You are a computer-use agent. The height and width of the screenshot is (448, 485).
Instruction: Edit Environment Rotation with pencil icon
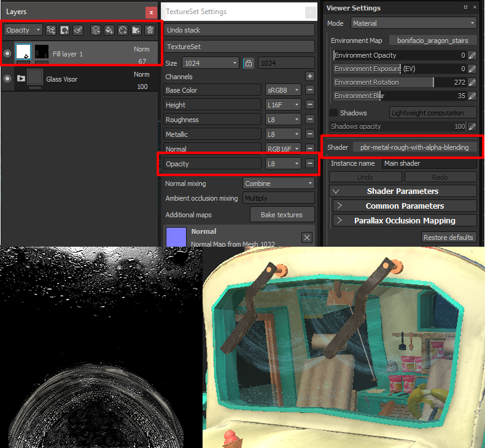[472, 82]
